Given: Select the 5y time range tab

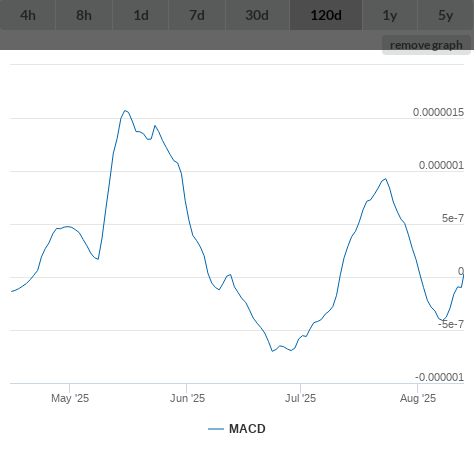Looking at the screenshot, I should pos(446,15).
